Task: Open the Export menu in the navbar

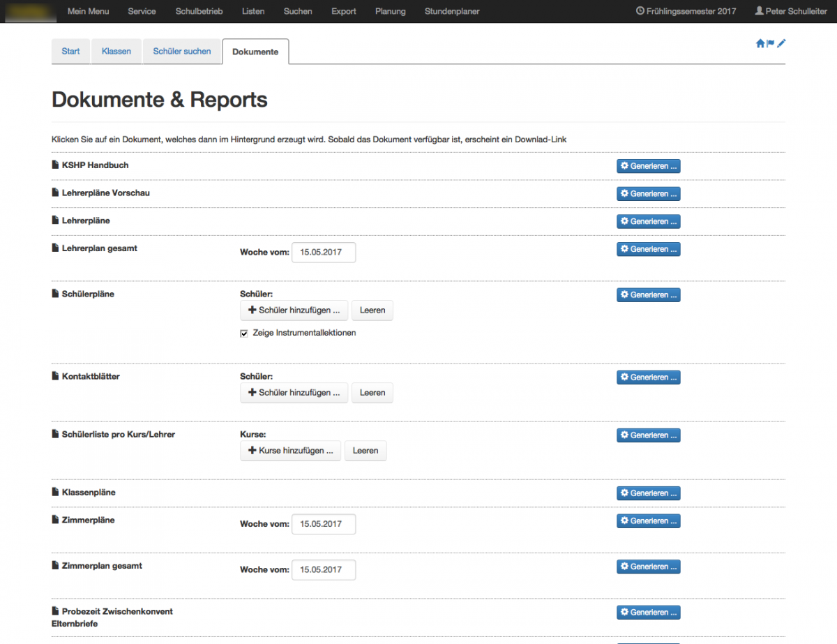Action: (x=343, y=11)
